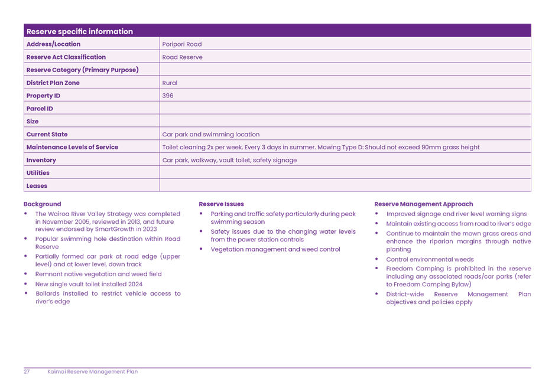The width and height of the screenshot is (555, 392).
Task: Select the "Rural" zone value
Action: pyautogui.click(x=170, y=83)
